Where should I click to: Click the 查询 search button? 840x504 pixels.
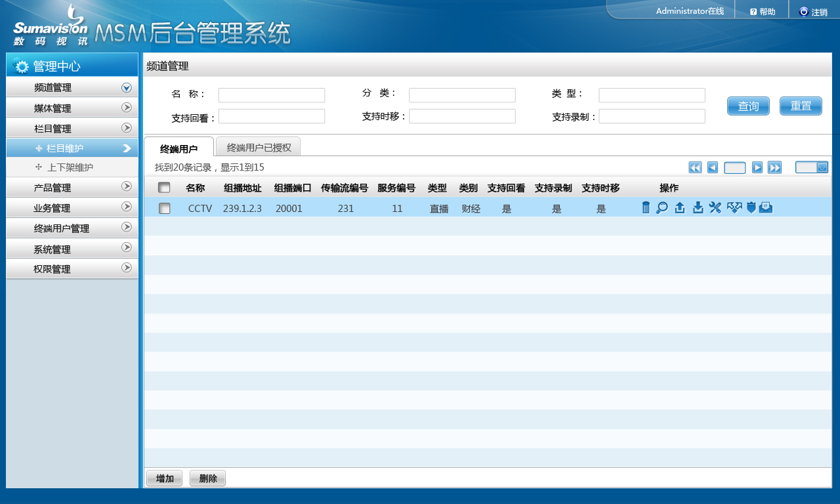[x=748, y=106]
